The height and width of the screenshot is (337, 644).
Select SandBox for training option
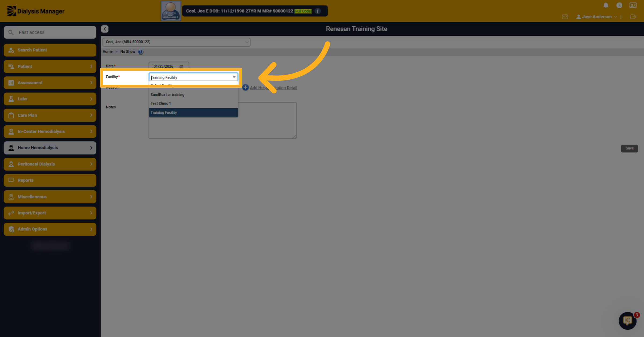193,95
